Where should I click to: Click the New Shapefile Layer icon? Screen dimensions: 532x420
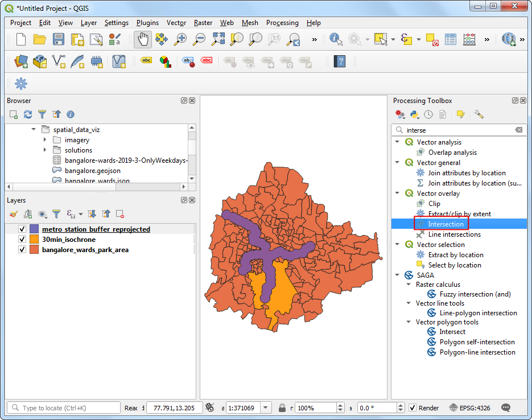click(x=59, y=61)
